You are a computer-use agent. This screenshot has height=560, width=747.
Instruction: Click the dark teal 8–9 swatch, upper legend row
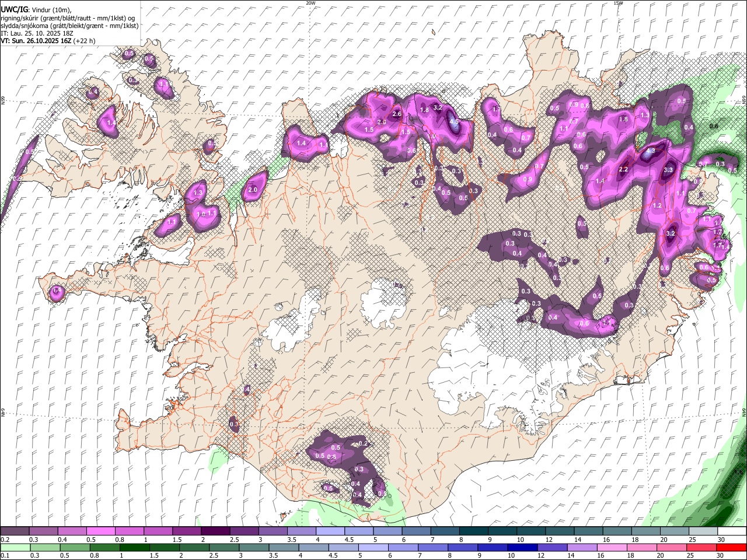pos(474,531)
